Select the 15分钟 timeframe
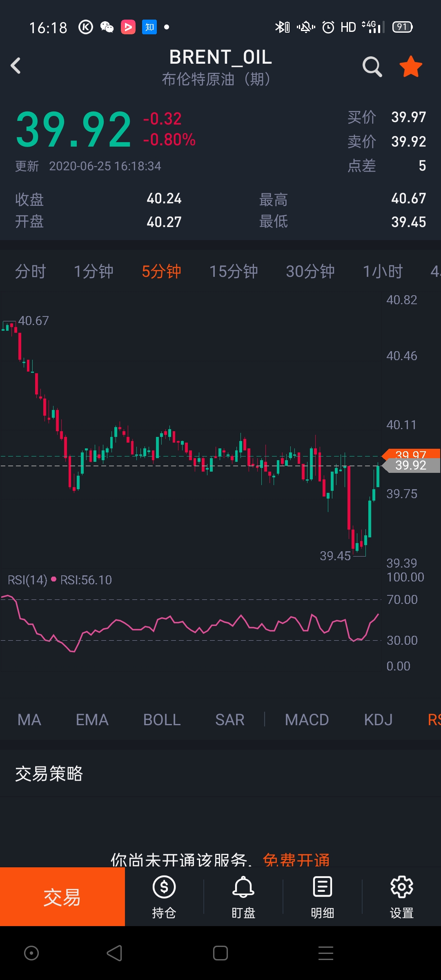 (x=234, y=272)
